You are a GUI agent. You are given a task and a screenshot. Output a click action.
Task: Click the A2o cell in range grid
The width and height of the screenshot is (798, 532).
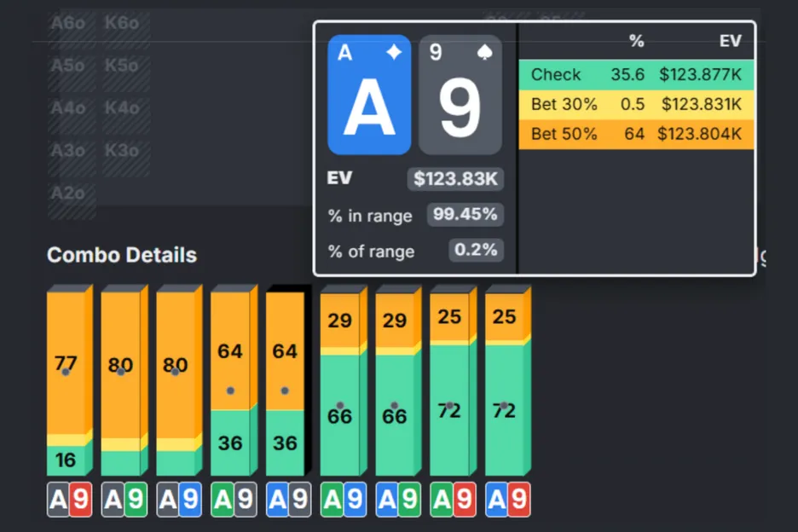point(69,194)
